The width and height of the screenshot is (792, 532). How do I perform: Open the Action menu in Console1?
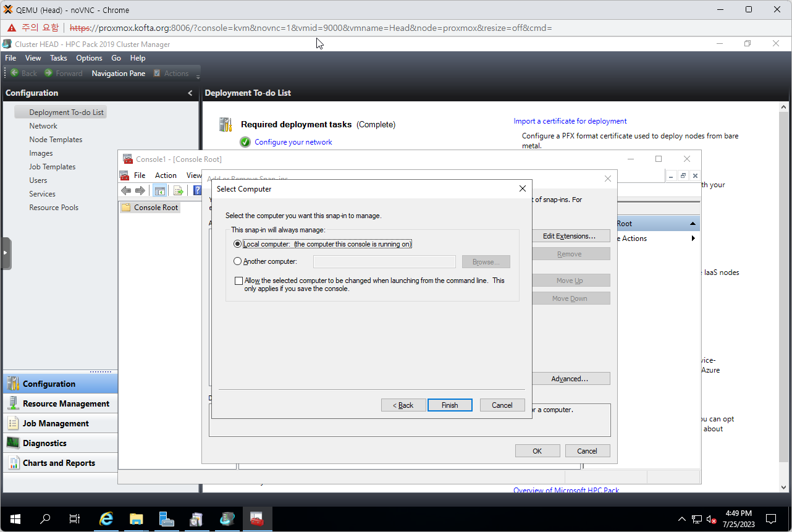click(166, 175)
